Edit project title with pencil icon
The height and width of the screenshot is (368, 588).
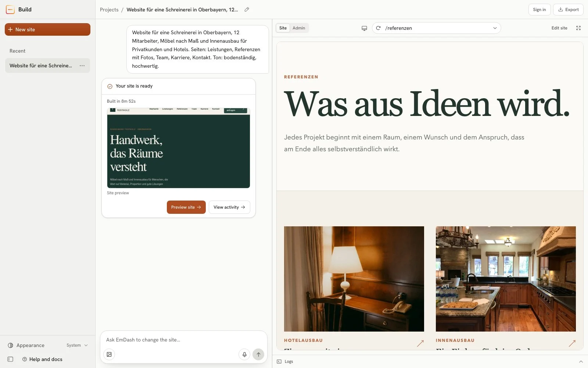click(x=247, y=10)
